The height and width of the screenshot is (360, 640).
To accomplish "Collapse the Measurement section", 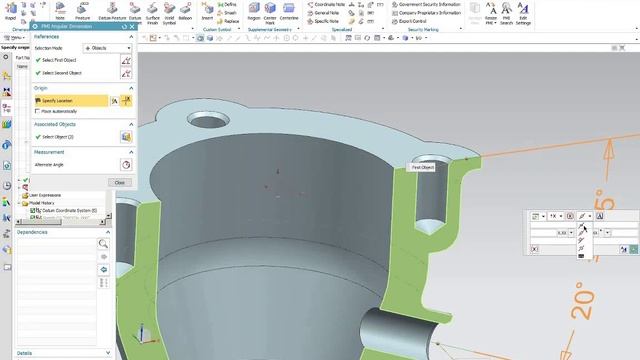I will 131,152.
